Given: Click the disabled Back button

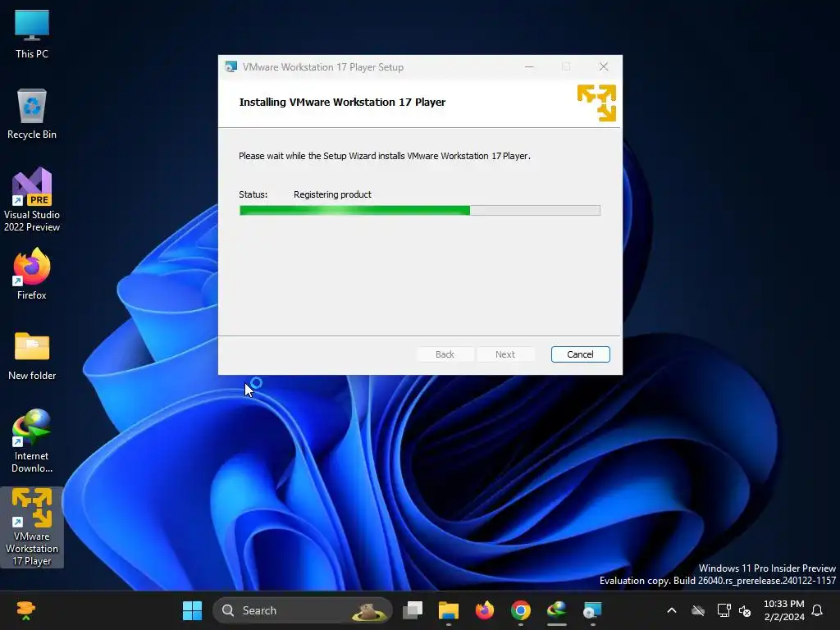Looking at the screenshot, I should click(x=445, y=354).
